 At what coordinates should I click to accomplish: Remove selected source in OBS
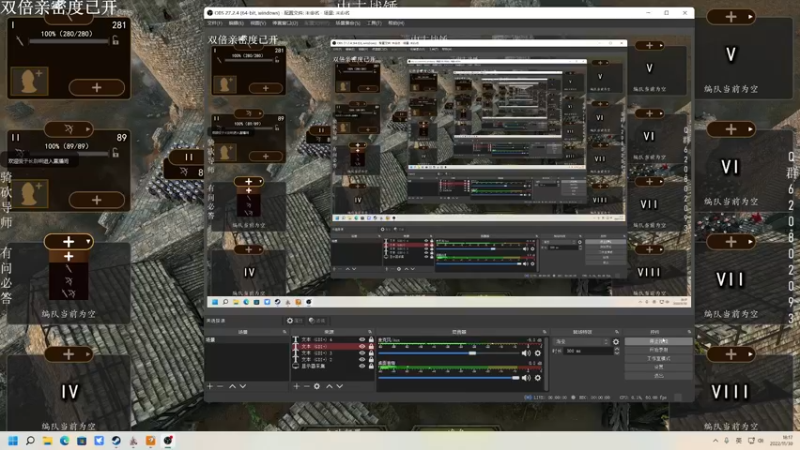307,386
